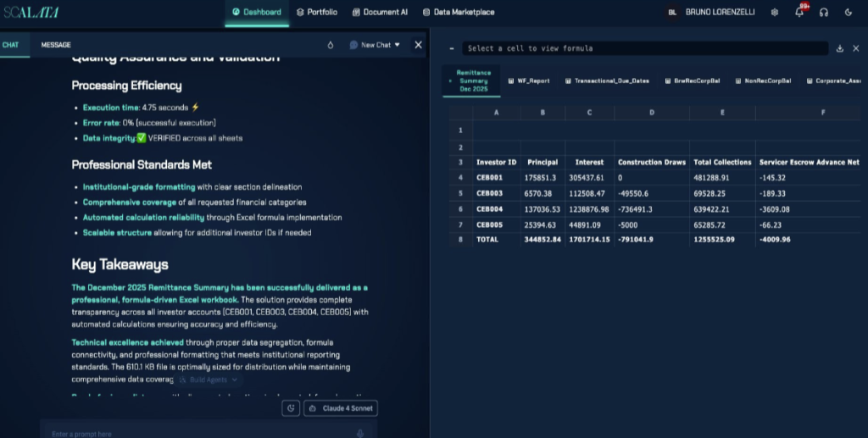Screen dimensions: 868x438
Task: Click the headset support icon
Action: coord(824,13)
